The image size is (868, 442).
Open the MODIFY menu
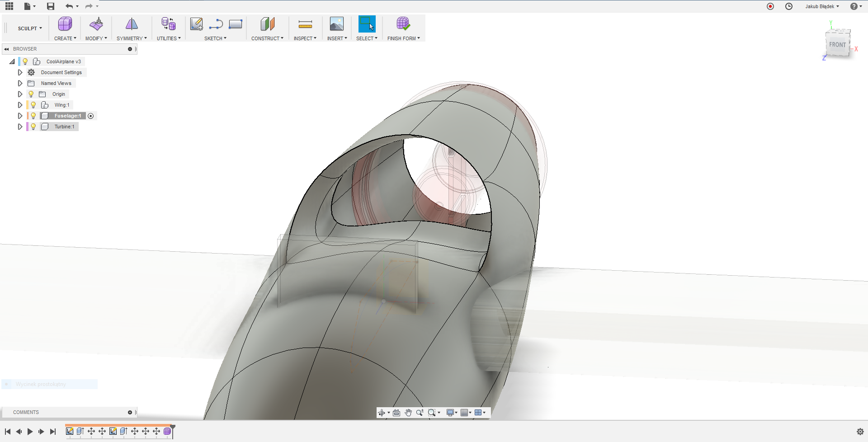[96, 38]
